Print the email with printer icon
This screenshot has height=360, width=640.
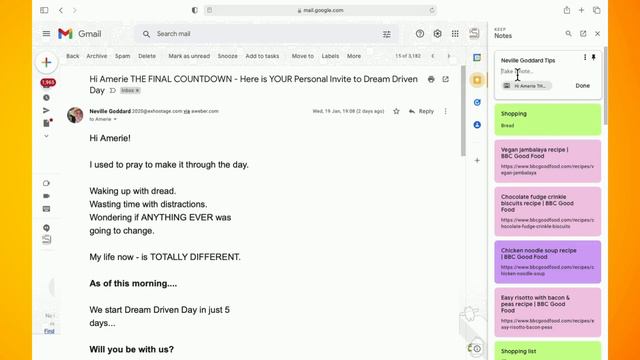(431, 80)
